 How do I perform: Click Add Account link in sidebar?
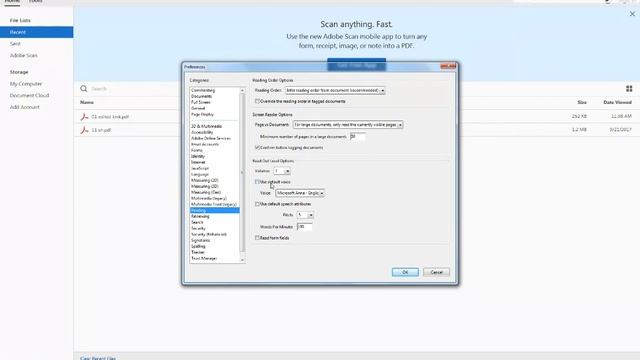click(x=24, y=107)
